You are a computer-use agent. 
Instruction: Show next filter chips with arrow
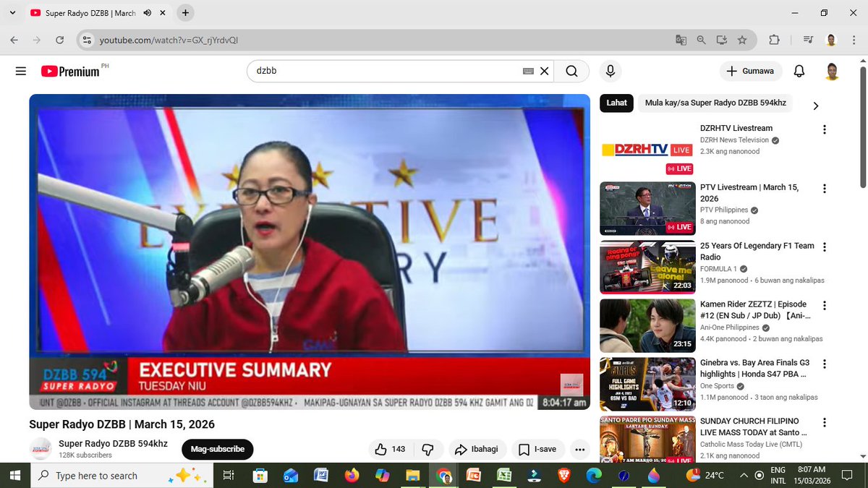click(816, 106)
